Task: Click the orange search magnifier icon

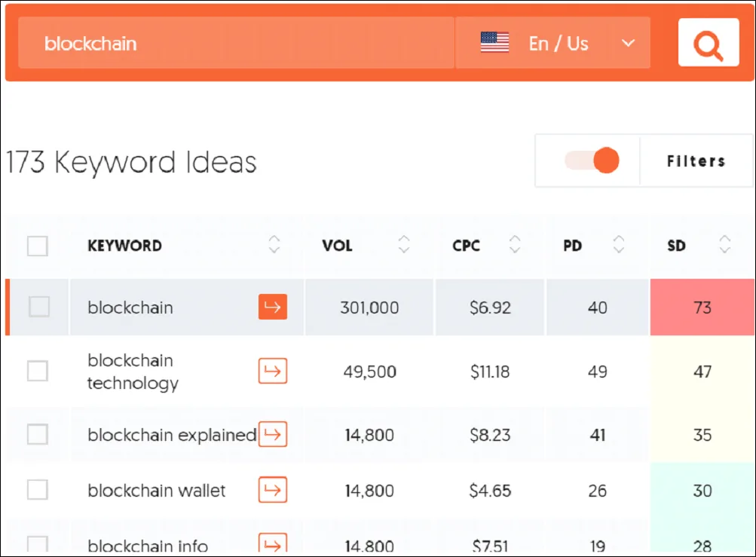Action: tap(707, 43)
